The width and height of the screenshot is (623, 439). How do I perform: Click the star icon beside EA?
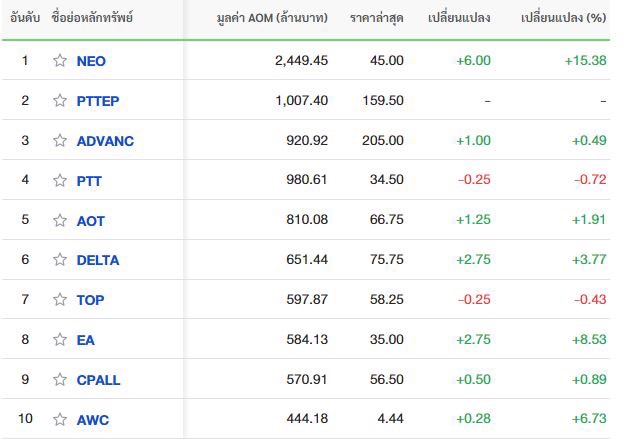pos(60,339)
